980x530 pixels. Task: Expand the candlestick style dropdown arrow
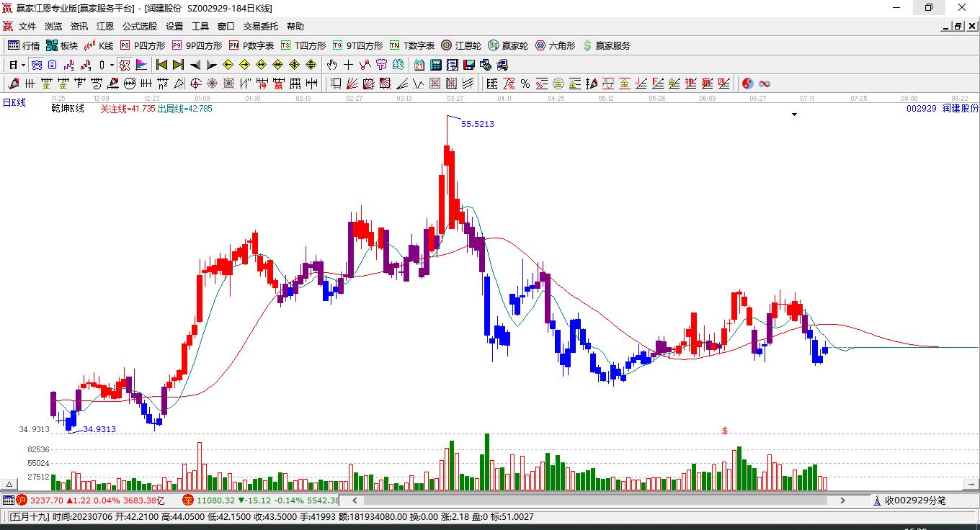click(x=112, y=65)
